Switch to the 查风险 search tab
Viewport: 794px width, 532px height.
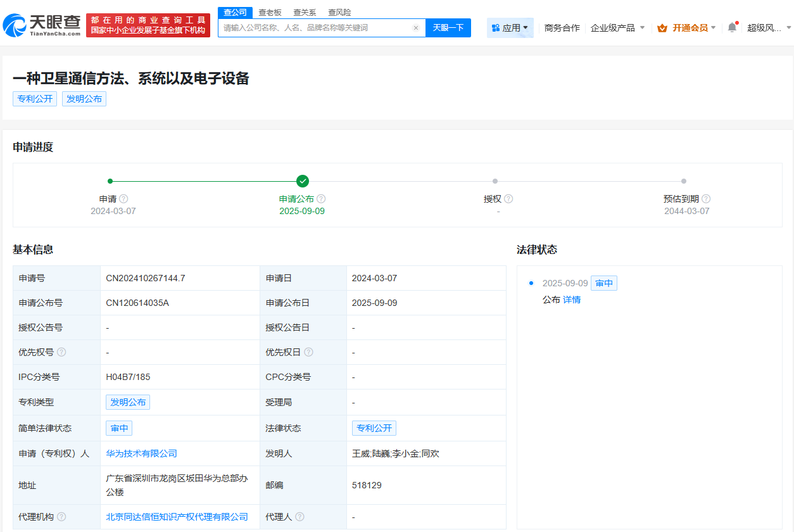tap(339, 12)
